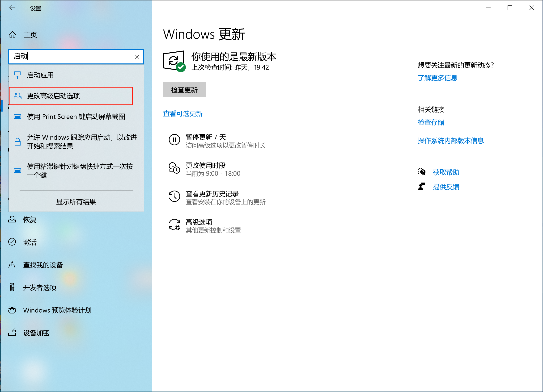Open the 提供反馈 link
This screenshot has height=392, width=543.
coord(446,187)
